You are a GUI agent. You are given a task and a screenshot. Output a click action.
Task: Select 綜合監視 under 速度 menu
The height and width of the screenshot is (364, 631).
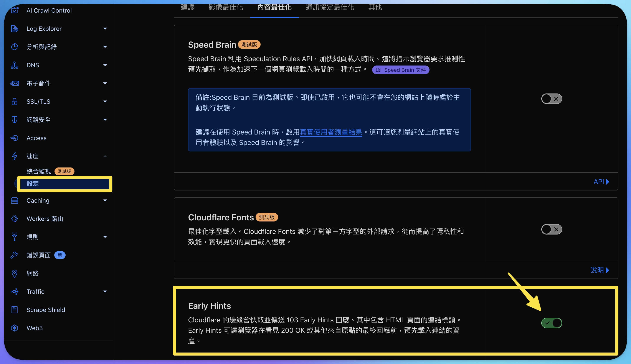tap(39, 171)
